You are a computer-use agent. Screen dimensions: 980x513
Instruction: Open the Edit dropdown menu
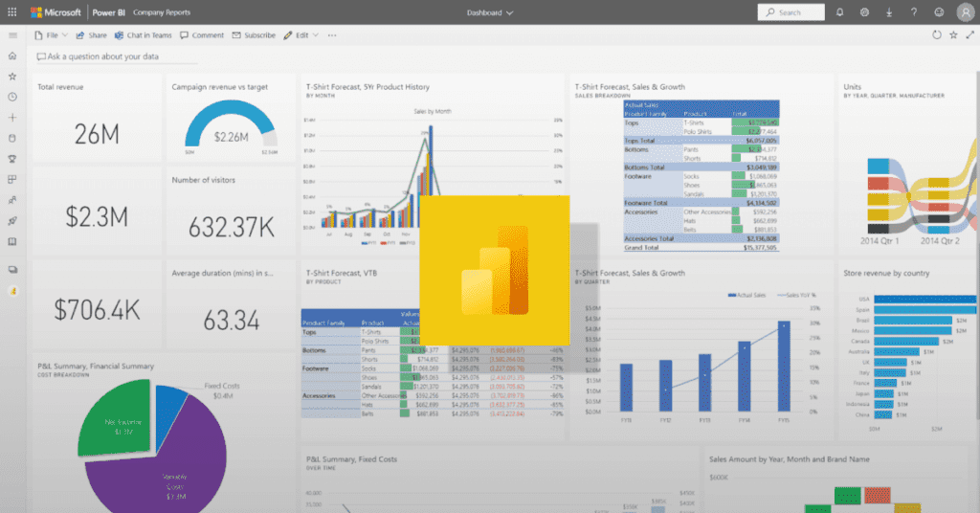click(x=301, y=35)
